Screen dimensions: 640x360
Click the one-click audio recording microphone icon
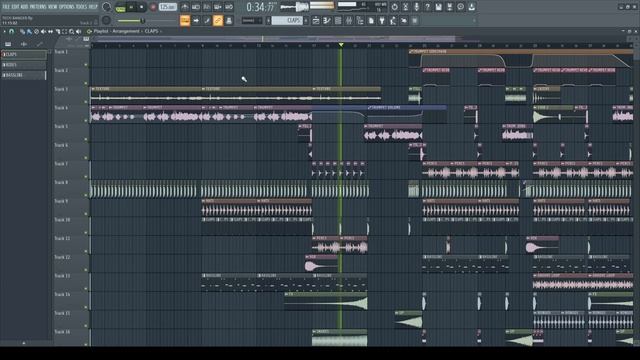(416, 7)
